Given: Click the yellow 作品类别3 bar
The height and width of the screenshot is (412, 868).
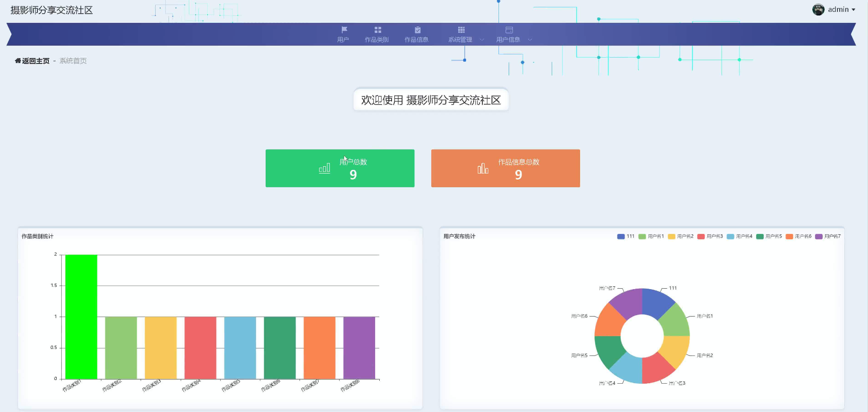Looking at the screenshot, I should click(161, 348).
